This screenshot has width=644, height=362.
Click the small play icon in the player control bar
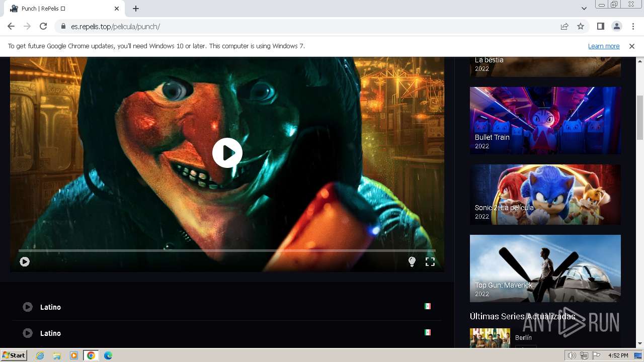pos(25,261)
